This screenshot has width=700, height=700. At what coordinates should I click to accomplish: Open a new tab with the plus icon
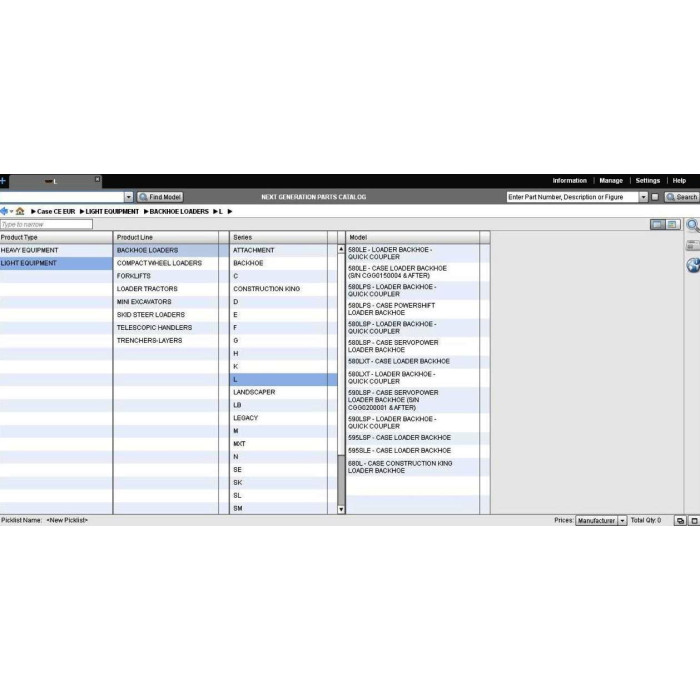(x=3, y=181)
